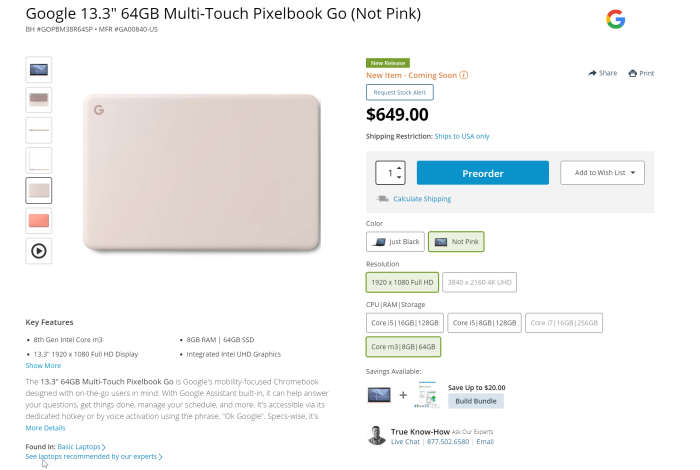
Task: Click the Google logo
Action: [615, 19]
